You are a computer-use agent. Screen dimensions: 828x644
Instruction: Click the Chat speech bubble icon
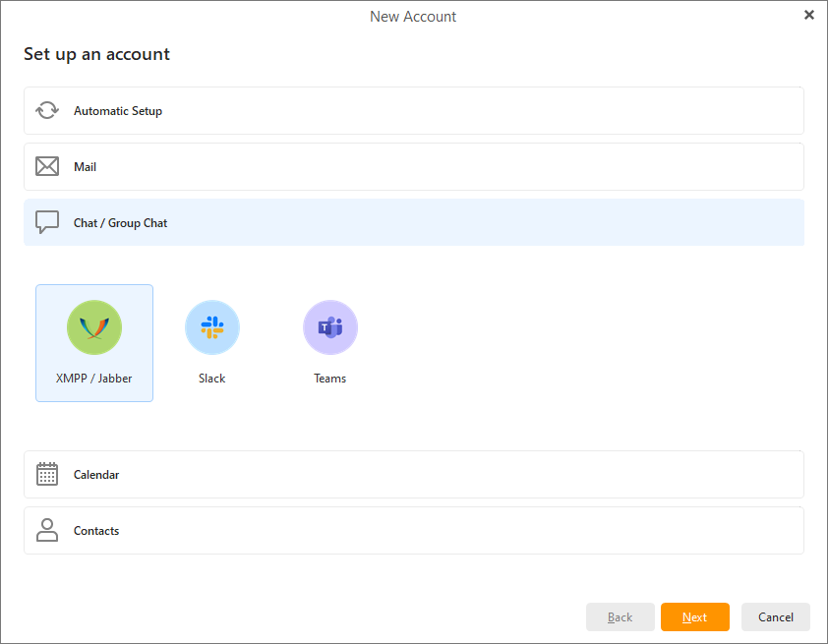47,222
